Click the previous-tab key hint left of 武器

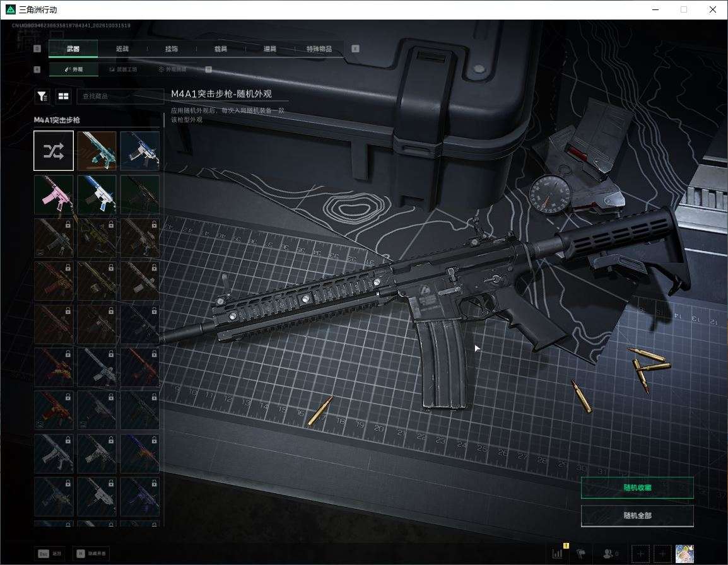[x=37, y=49]
